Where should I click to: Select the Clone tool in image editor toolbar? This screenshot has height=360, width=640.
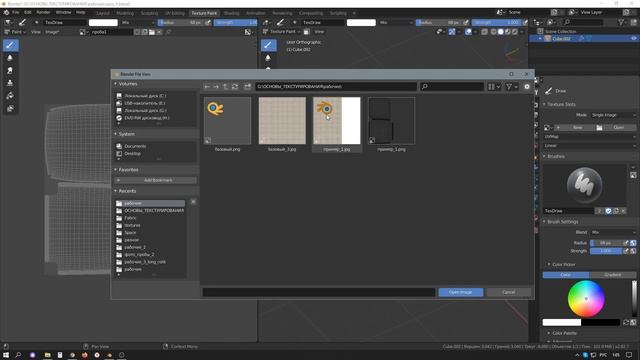(x=10, y=83)
